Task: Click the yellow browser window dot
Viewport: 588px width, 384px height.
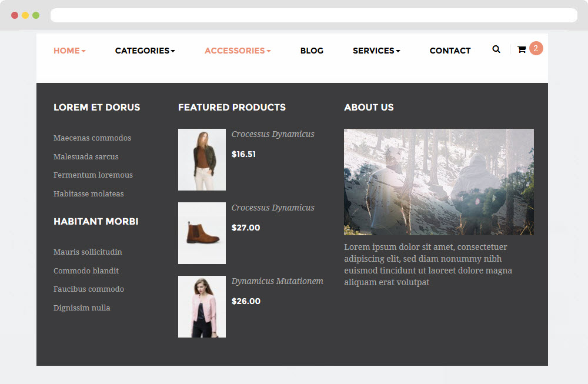Action: click(x=25, y=15)
